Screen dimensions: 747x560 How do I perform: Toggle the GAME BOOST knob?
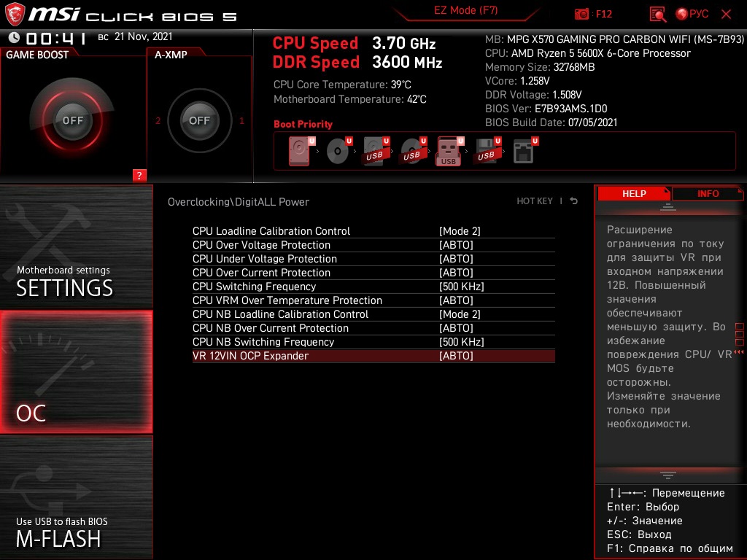click(x=72, y=120)
